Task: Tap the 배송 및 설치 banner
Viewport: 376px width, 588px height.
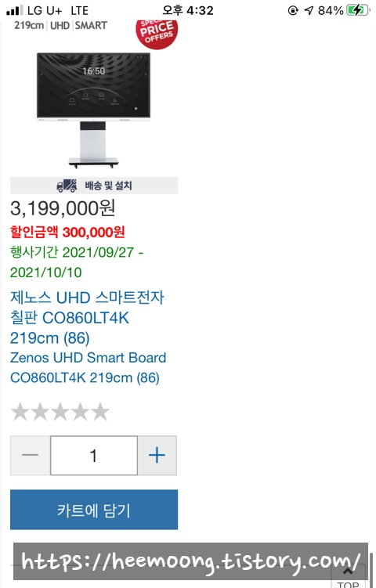Action: 94,186
